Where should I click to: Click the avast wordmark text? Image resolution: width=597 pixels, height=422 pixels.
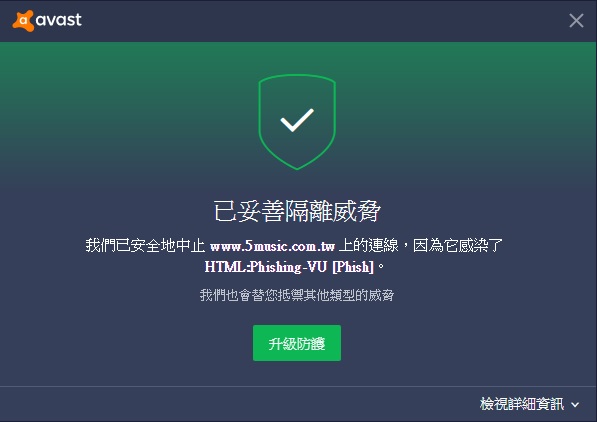click(58, 20)
